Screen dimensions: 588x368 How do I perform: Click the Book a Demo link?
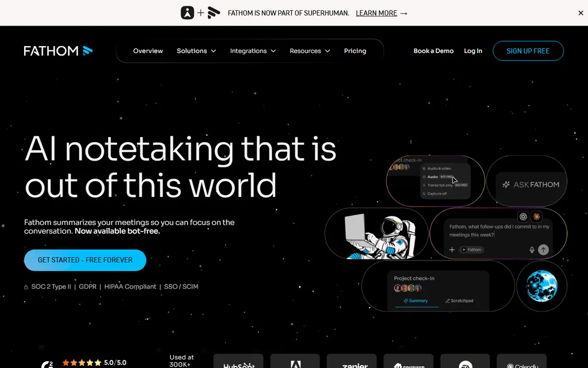coord(434,51)
